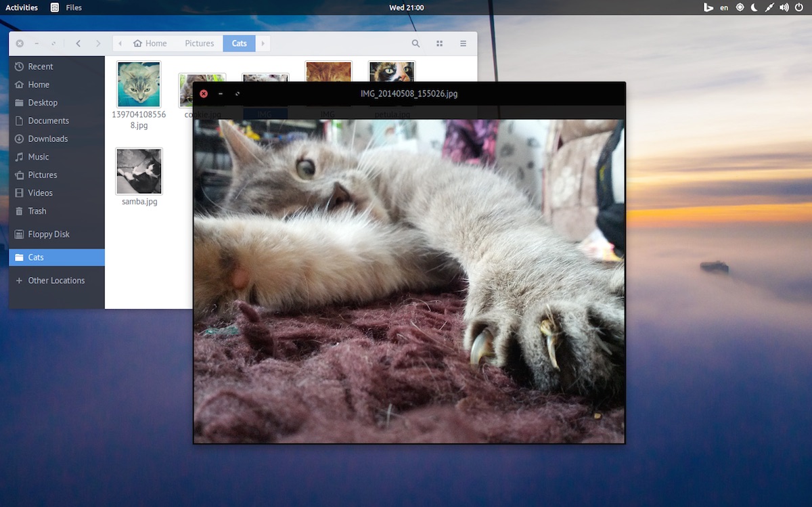The height and width of the screenshot is (507, 812).
Task: Toggle night mode moon icon
Action: (x=754, y=7)
